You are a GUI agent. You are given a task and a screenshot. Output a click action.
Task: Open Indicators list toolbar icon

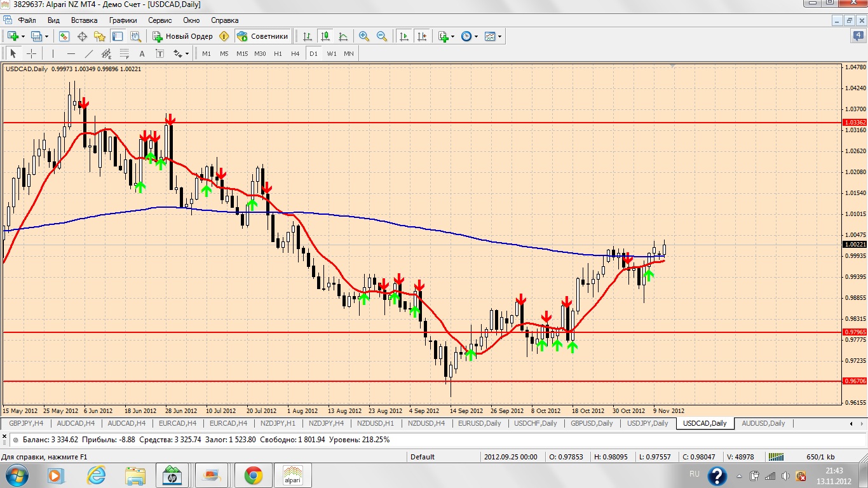(x=443, y=36)
